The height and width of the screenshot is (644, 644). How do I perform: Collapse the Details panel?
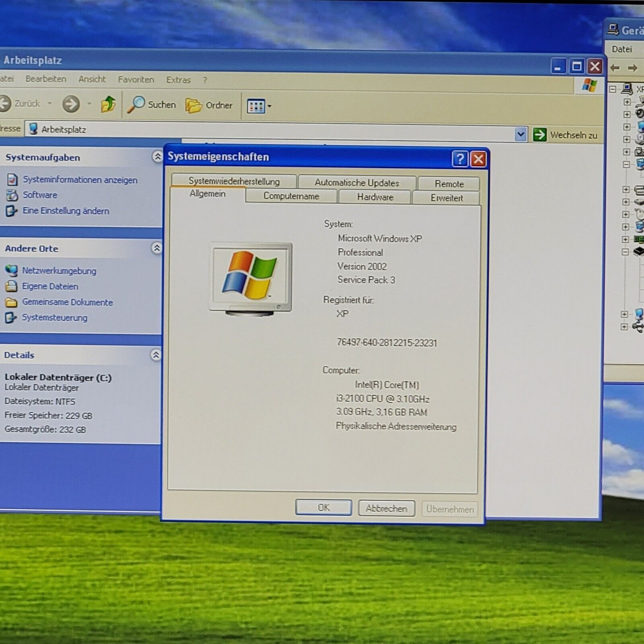click(156, 355)
